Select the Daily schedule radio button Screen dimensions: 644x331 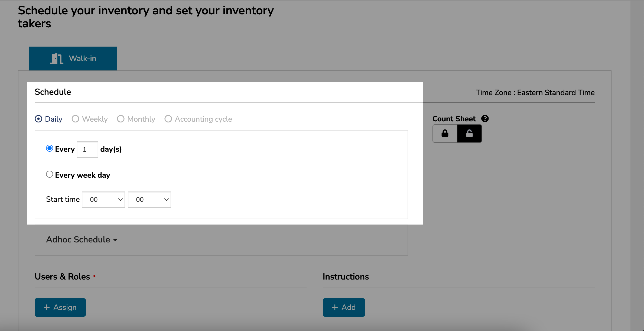tap(38, 119)
